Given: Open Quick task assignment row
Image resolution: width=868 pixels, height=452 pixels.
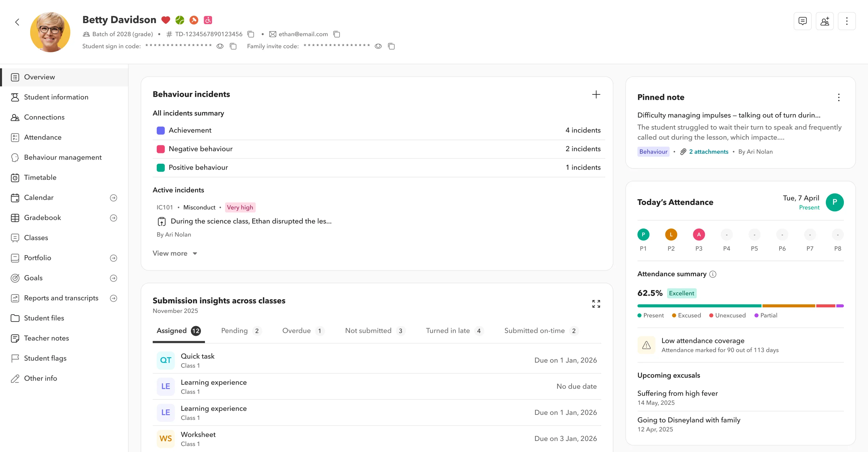Looking at the screenshot, I should (376, 360).
